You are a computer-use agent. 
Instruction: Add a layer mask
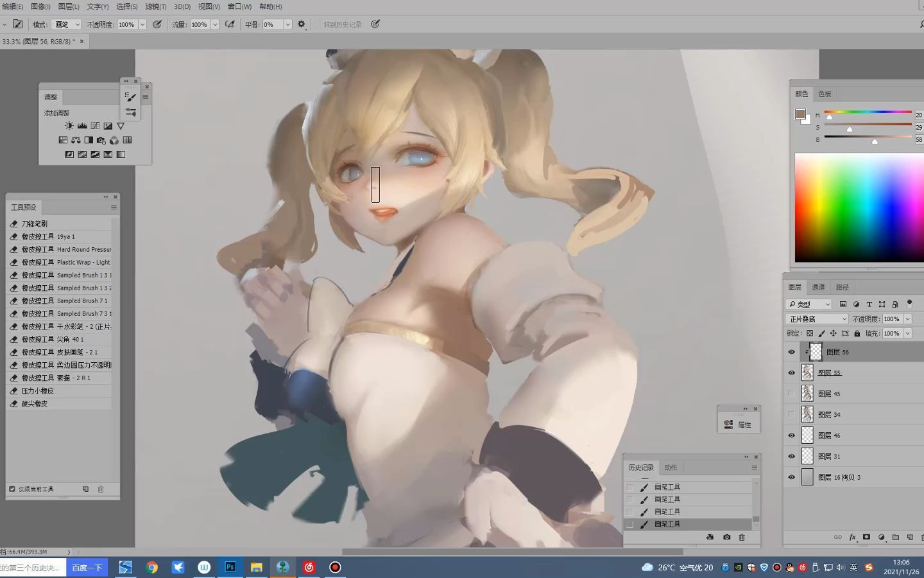point(866,537)
